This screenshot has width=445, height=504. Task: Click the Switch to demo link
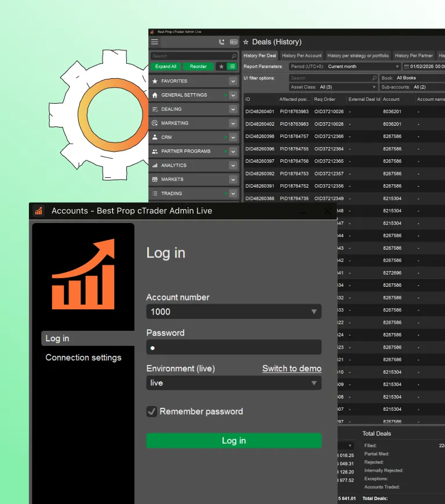click(291, 368)
